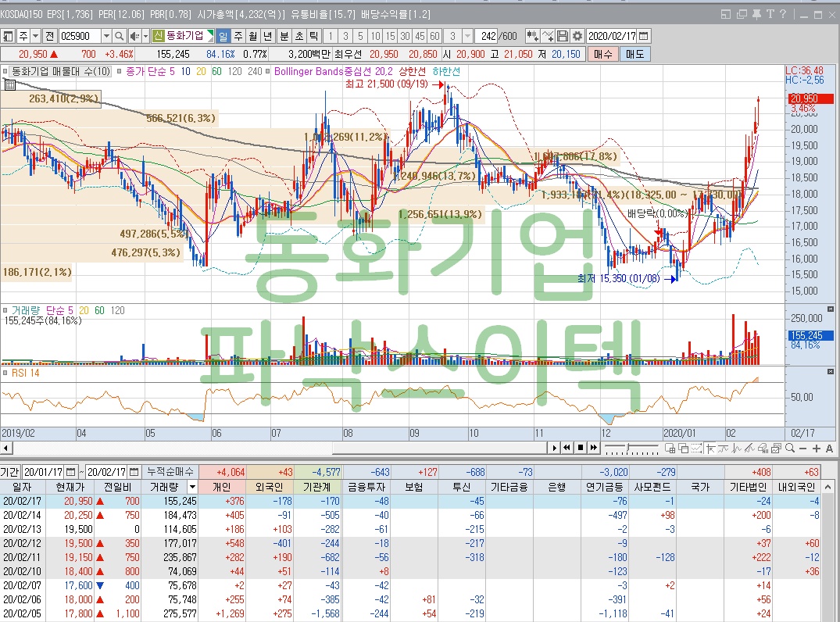
Task: Click the table scroll up arrow
Action: (828, 488)
